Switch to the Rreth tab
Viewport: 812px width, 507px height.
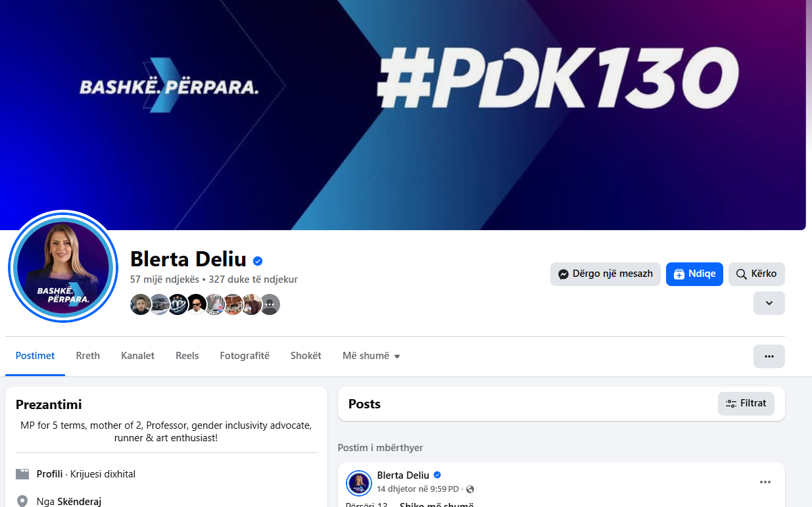tap(88, 356)
